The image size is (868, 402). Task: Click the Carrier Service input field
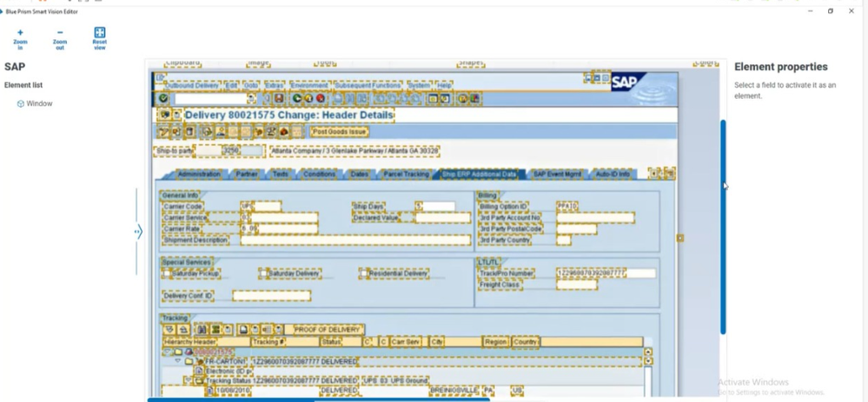coord(279,217)
